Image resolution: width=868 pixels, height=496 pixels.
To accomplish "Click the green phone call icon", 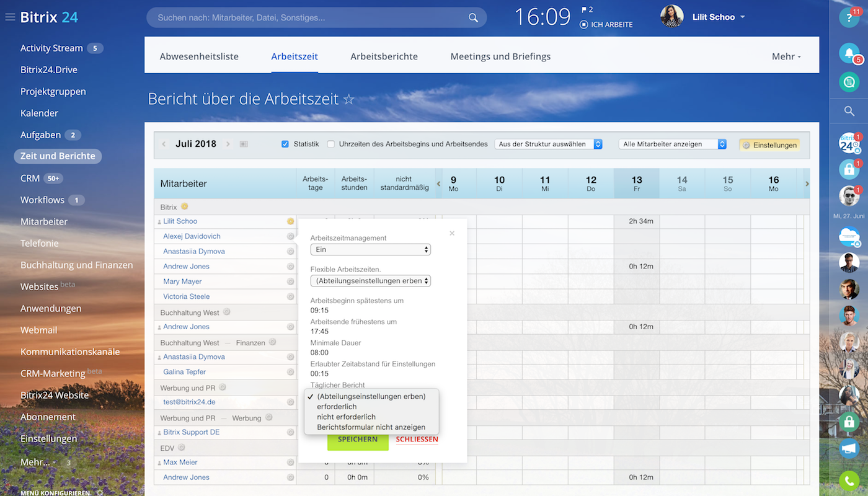I will click(849, 481).
